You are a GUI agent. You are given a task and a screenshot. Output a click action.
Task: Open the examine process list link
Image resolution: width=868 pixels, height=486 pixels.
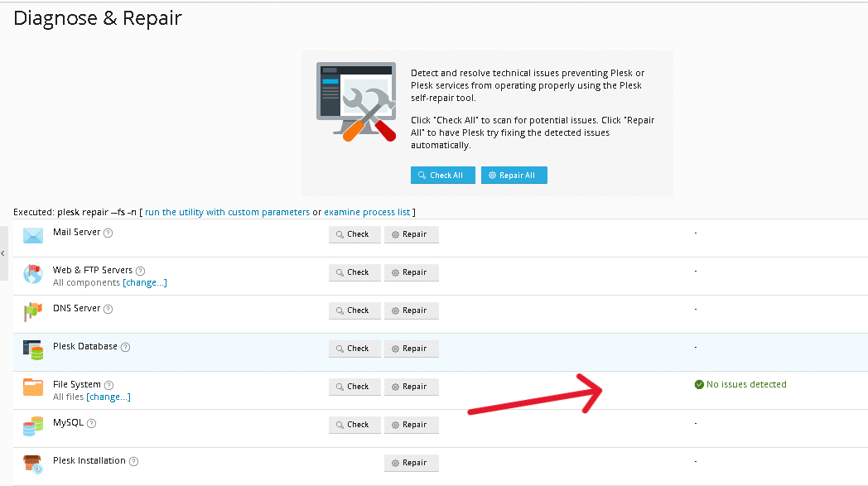point(368,213)
